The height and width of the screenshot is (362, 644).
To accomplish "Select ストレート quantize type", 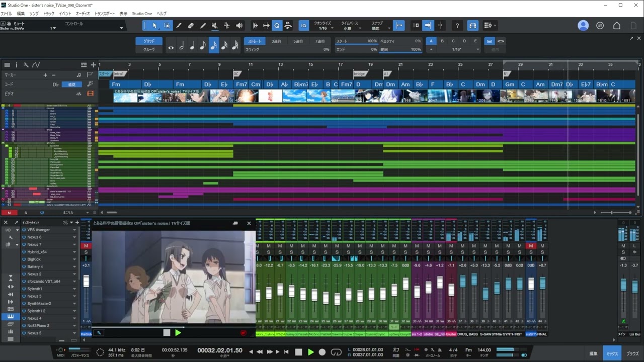I will tap(255, 41).
